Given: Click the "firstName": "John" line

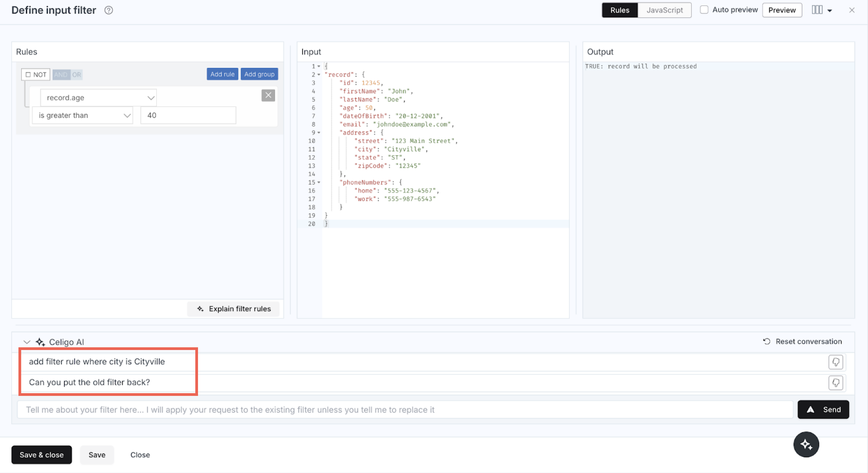Looking at the screenshot, I should [376, 91].
